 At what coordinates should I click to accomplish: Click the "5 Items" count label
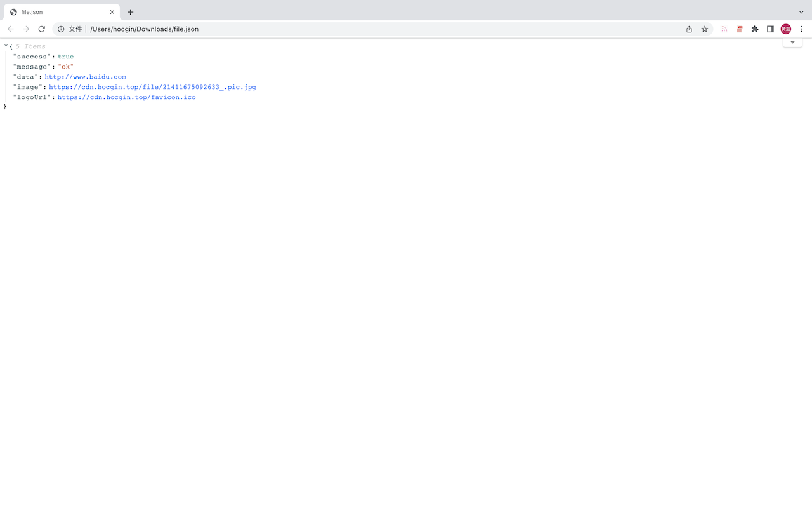tap(30, 46)
